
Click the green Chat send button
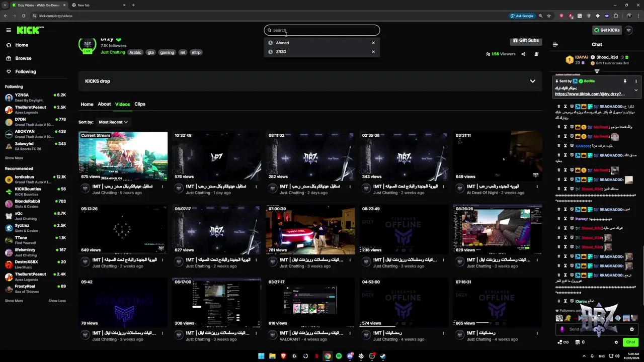click(630, 342)
